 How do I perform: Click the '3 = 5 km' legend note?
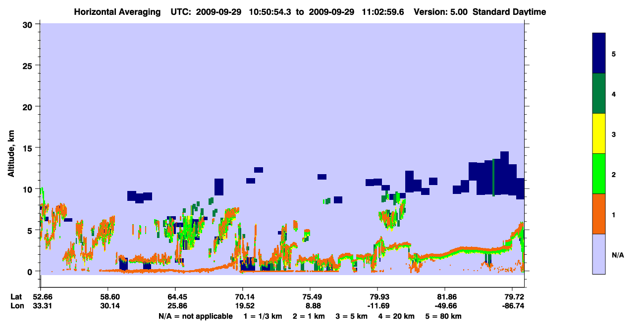pyautogui.click(x=352, y=316)
